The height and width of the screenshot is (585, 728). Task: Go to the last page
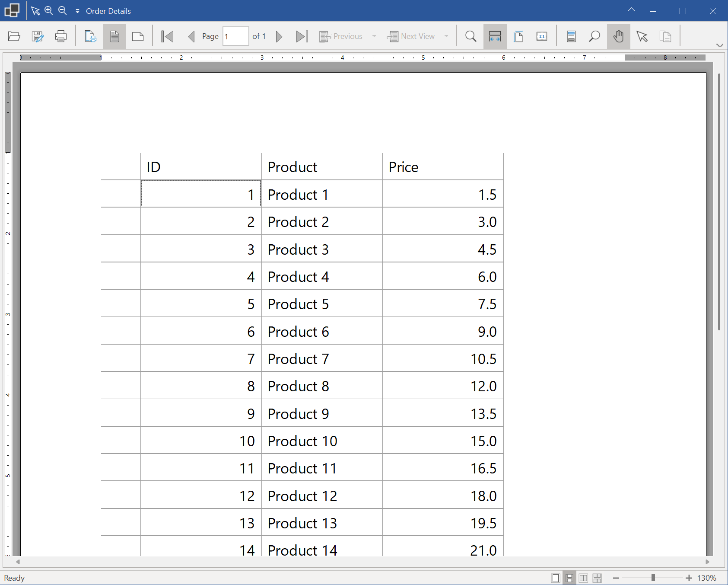pos(302,36)
